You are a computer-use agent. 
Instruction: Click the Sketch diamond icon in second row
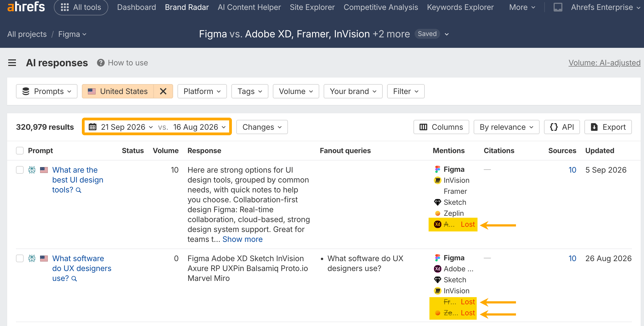click(x=437, y=280)
